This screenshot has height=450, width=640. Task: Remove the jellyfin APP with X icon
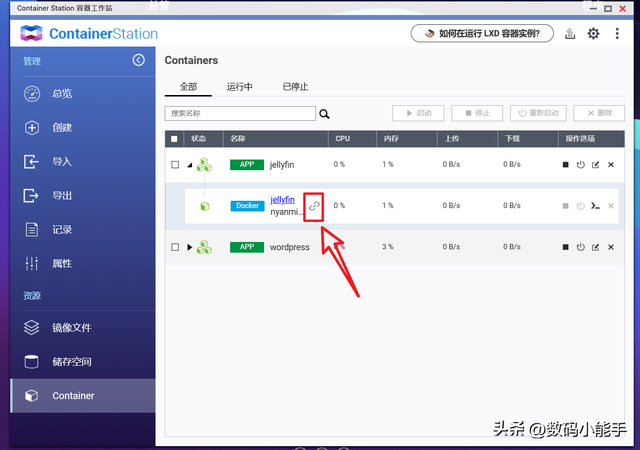[x=611, y=165]
